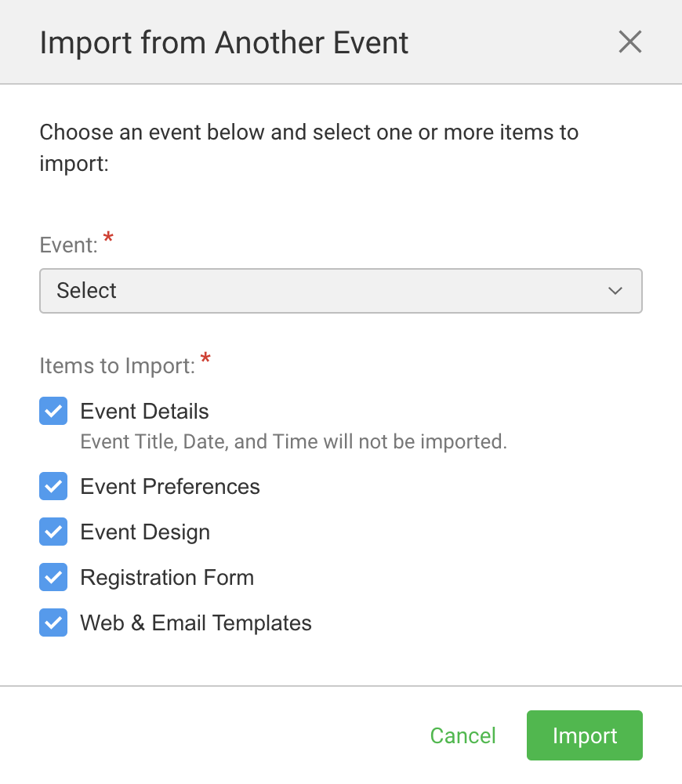Cancel the import dialog
The image size is (682, 784).
[x=463, y=735]
